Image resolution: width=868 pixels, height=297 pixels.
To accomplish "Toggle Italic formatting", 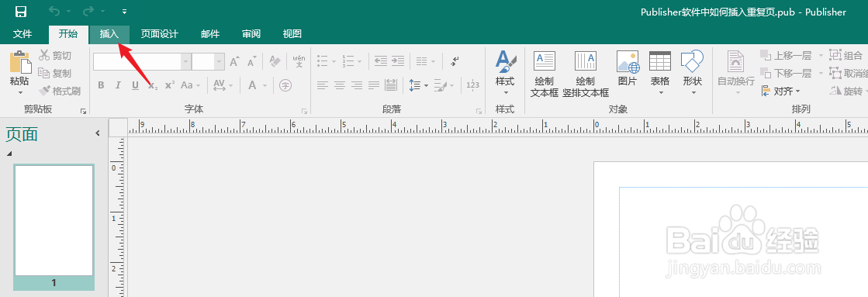I will 118,85.
